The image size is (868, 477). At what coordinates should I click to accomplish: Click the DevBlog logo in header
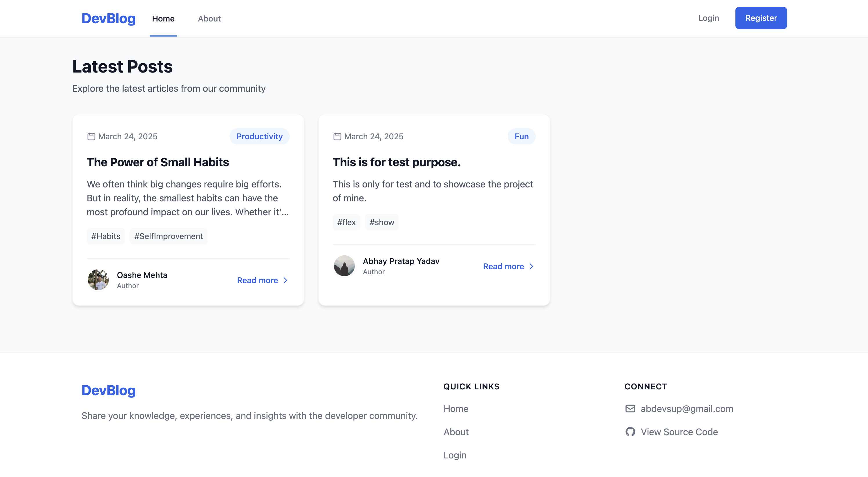click(x=108, y=19)
